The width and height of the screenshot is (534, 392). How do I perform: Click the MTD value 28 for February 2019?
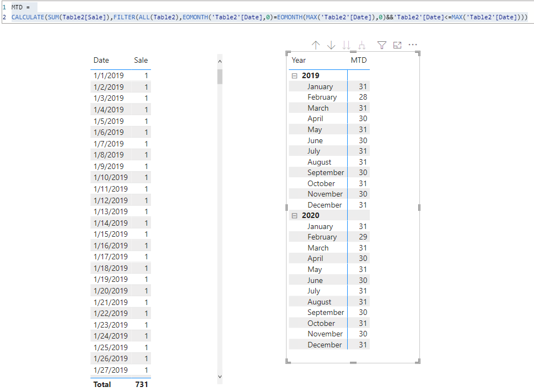(x=363, y=97)
